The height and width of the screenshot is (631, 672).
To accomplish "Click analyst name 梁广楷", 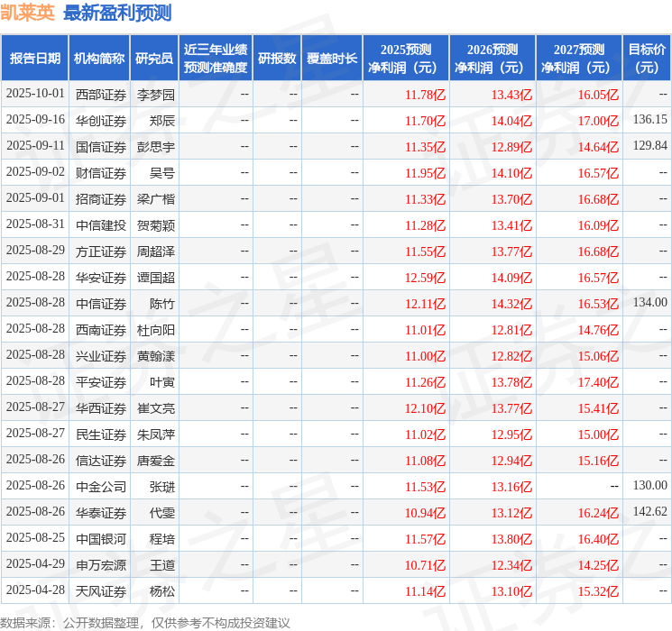I will [156, 199].
